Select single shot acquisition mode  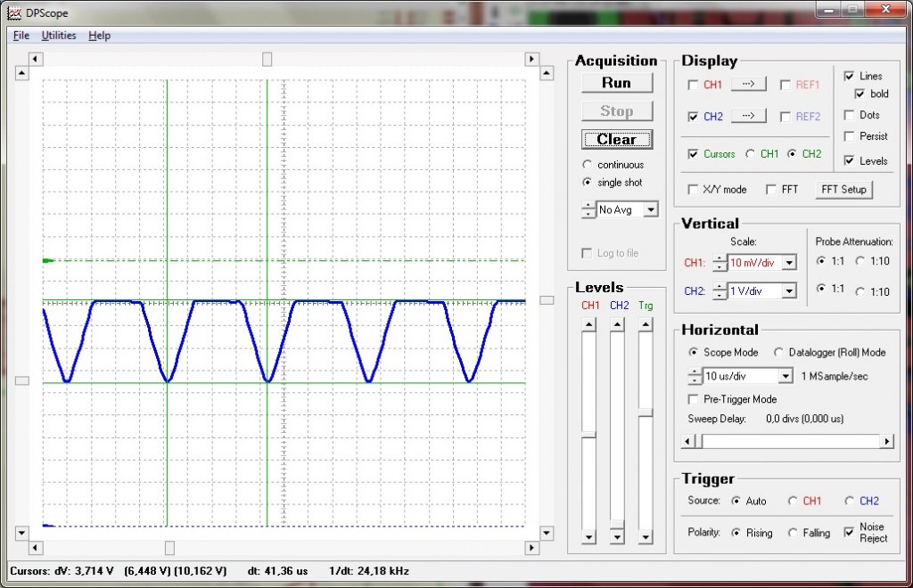pos(587,182)
